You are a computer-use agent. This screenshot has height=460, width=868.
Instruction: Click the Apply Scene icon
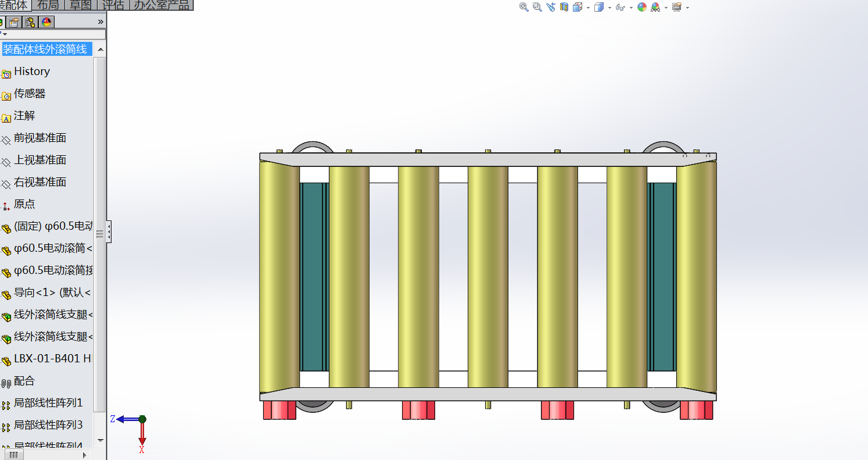(655, 7)
